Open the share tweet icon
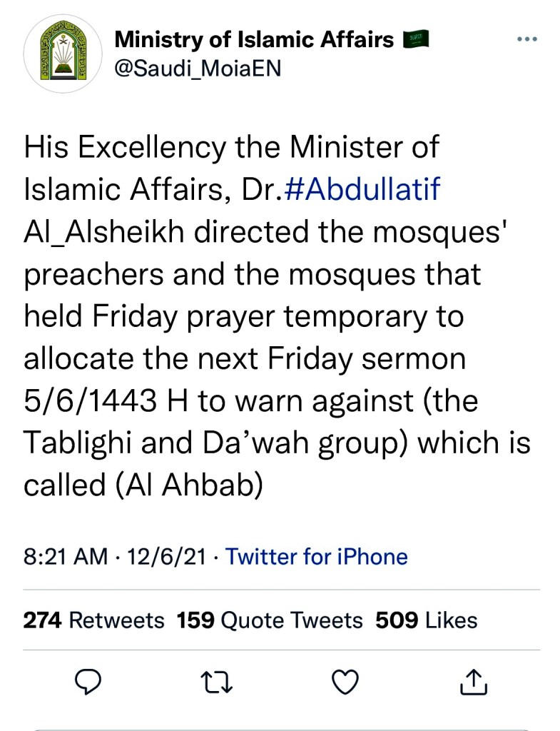 [474, 683]
